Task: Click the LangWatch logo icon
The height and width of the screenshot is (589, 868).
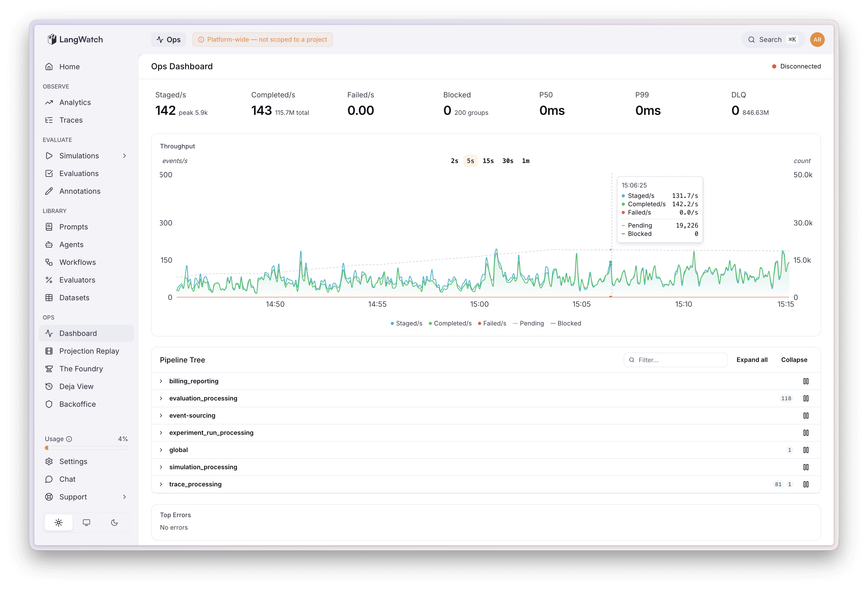Action: pyautogui.click(x=52, y=39)
